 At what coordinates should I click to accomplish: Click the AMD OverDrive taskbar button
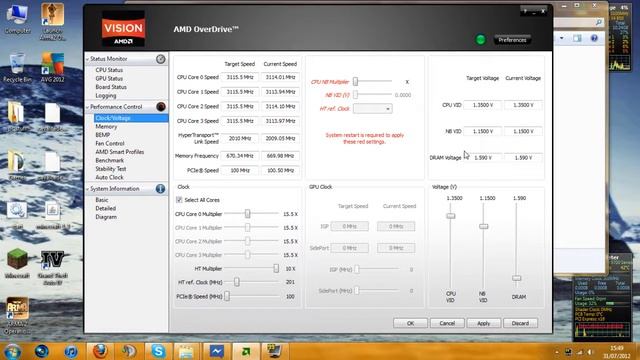(245, 351)
